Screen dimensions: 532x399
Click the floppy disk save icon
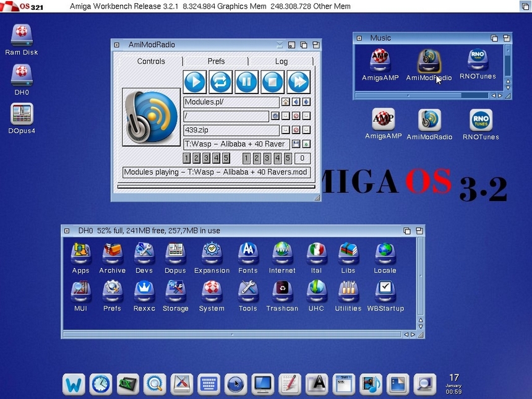coord(296,144)
